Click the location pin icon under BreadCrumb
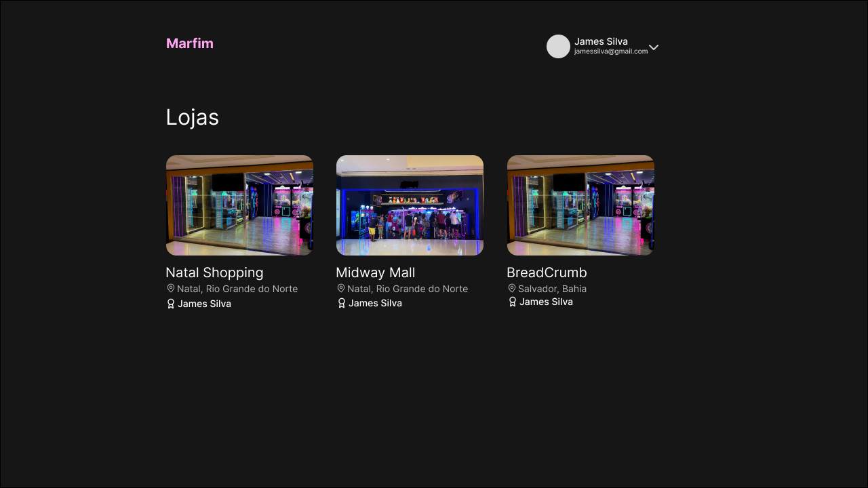The height and width of the screenshot is (488, 868). 512,289
